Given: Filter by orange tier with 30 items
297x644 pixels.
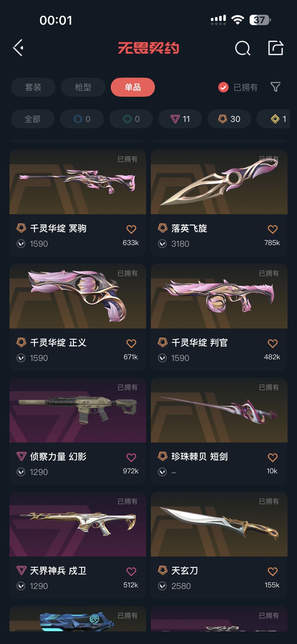Looking at the screenshot, I should coord(229,119).
